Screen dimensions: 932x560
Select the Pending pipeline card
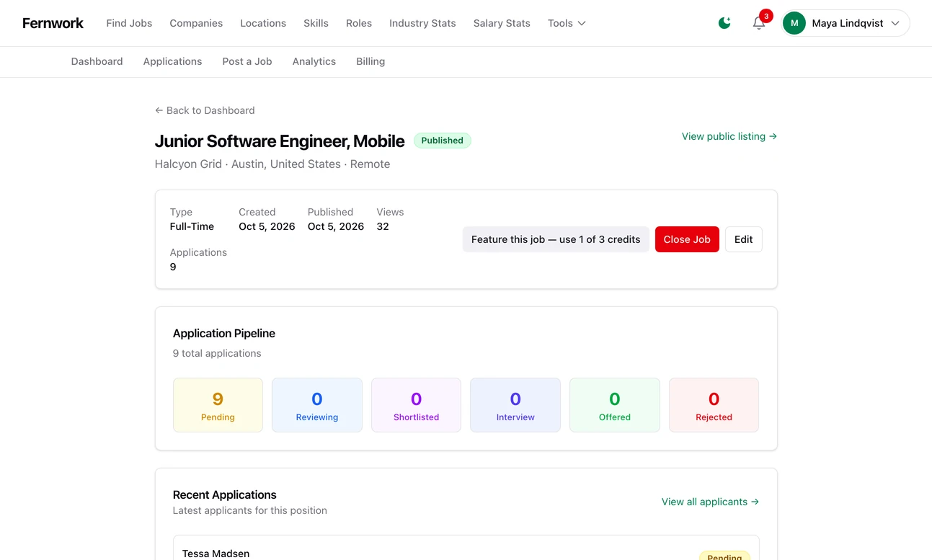(218, 405)
